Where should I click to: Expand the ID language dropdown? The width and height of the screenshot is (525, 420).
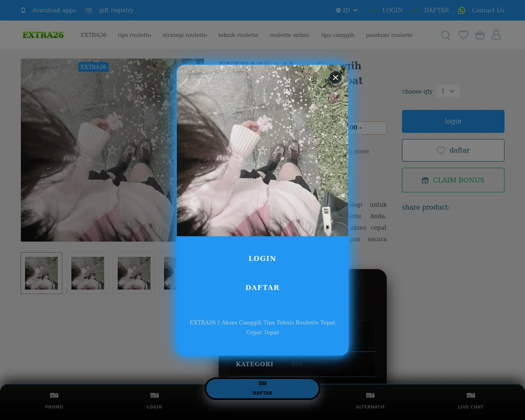coord(347,10)
